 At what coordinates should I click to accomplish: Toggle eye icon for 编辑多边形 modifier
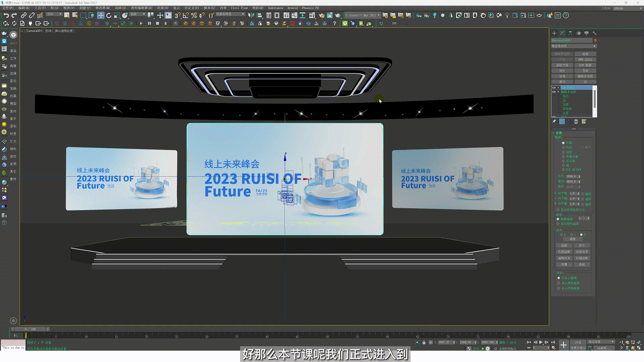tap(554, 92)
